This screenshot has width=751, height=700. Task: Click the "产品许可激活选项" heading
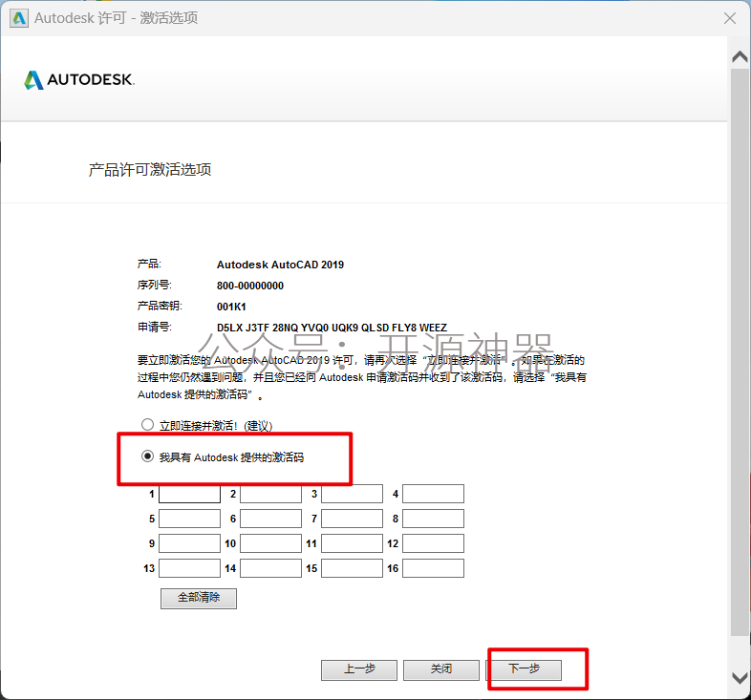(x=150, y=169)
